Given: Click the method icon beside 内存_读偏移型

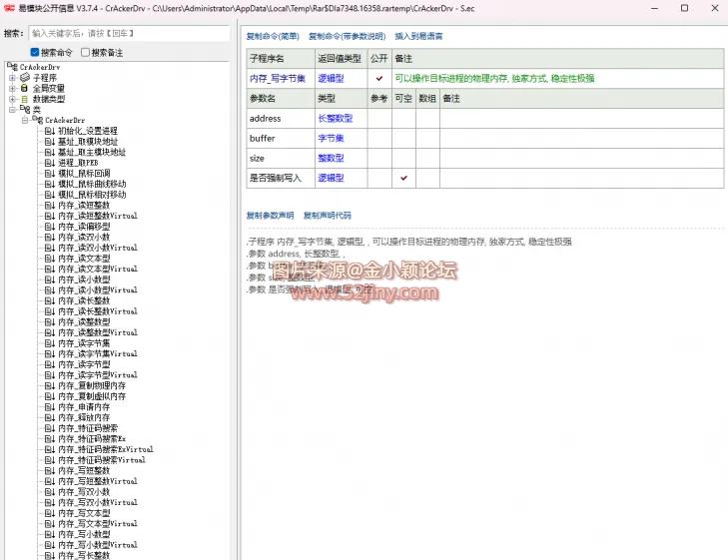Looking at the screenshot, I should pyautogui.click(x=50, y=227).
